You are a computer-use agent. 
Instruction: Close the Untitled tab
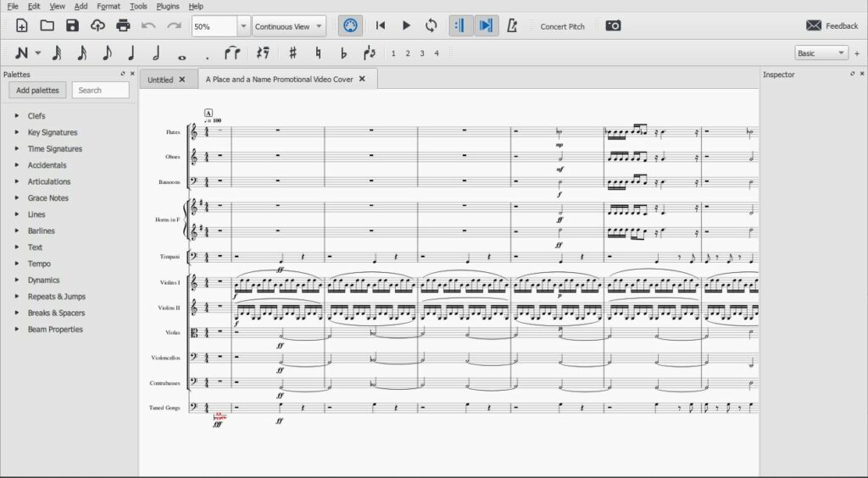click(x=182, y=80)
